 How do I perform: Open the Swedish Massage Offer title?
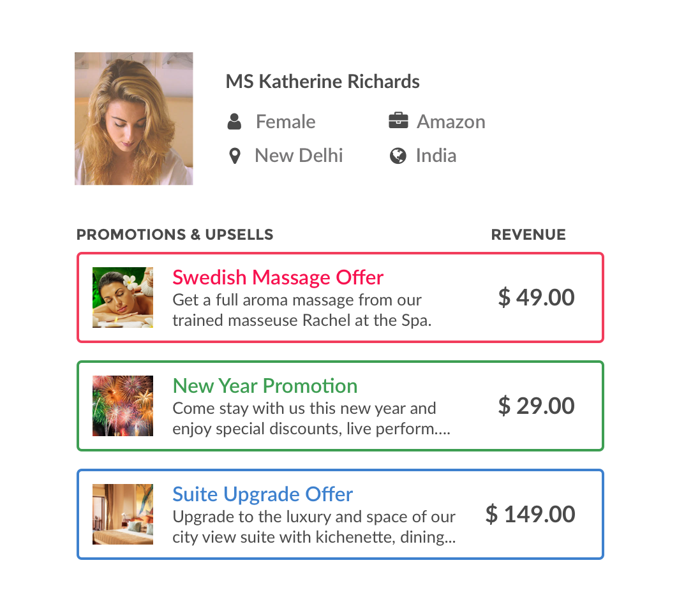pos(278,277)
